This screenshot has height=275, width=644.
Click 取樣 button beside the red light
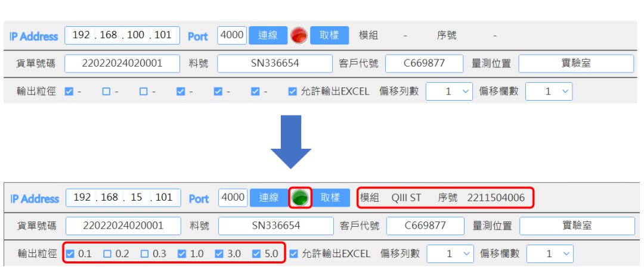click(x=329, y=35)
